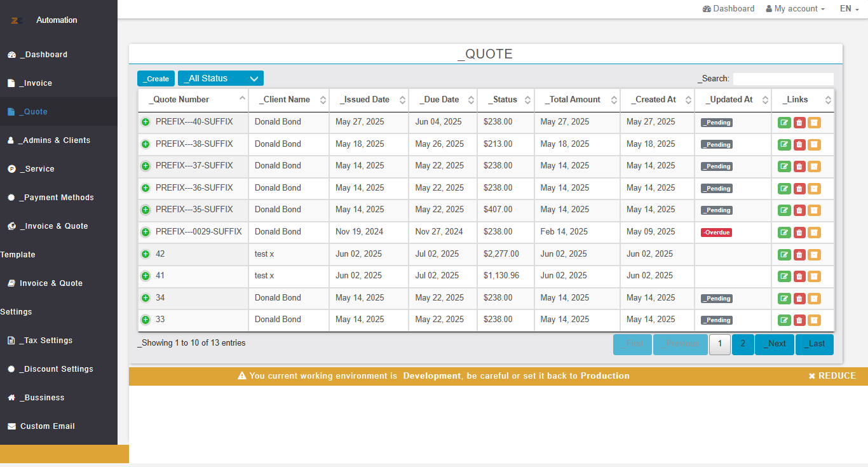Sort table by _Total Amount column

(x=577, y=100)
